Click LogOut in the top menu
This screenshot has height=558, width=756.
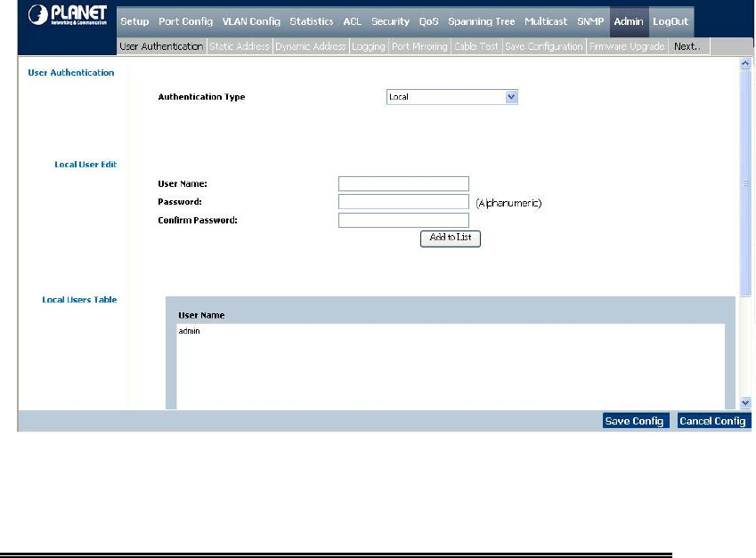(x=671, y=21)
